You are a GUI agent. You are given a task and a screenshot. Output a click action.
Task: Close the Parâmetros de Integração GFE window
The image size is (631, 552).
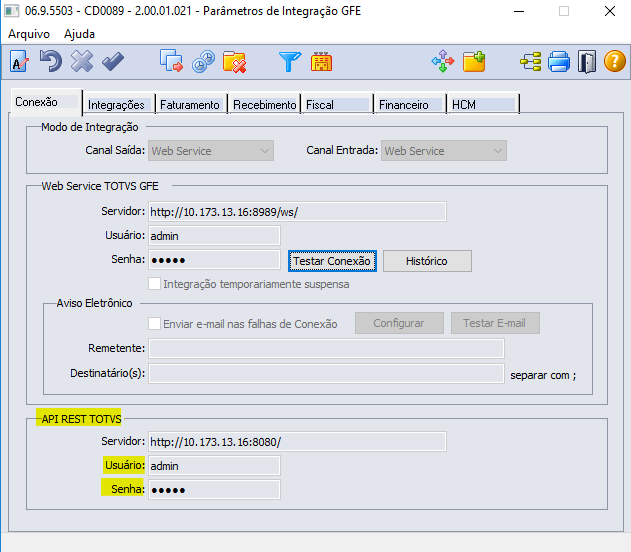[x=610, y=11]
